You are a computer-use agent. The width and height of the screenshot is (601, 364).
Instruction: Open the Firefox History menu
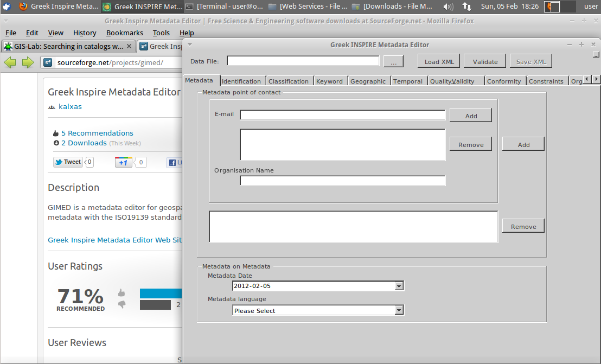tap(85, 33)
